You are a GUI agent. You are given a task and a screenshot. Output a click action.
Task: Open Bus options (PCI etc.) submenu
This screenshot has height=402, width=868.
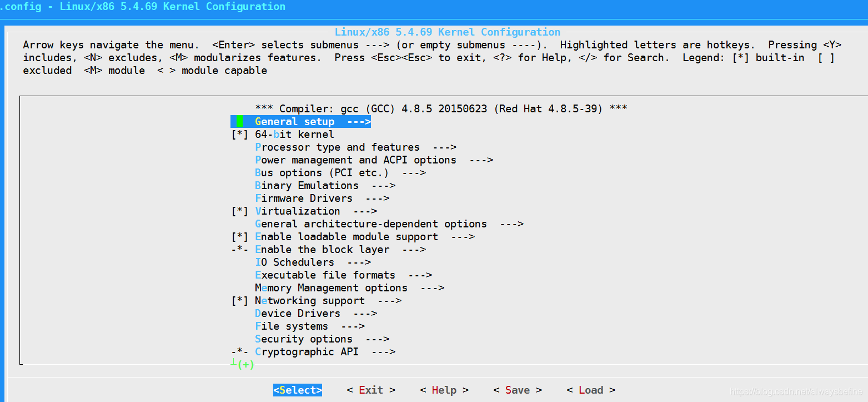tap(340, 173)
